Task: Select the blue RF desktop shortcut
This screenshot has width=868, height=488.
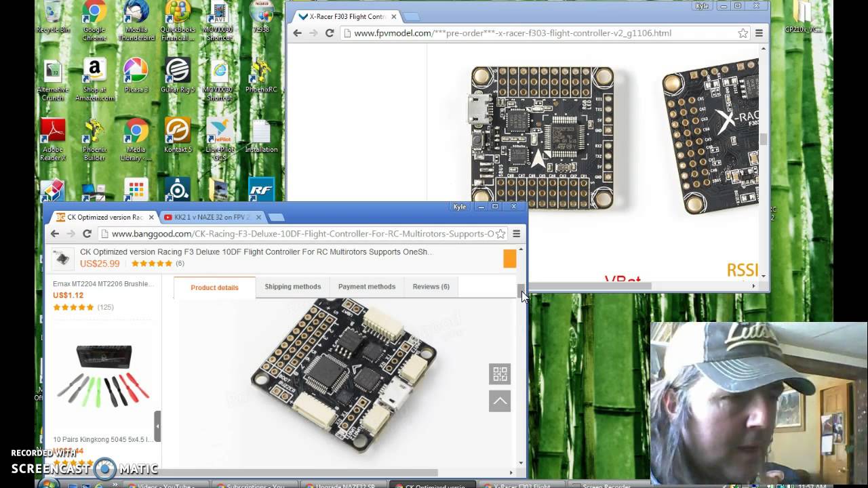Action: 261,190
